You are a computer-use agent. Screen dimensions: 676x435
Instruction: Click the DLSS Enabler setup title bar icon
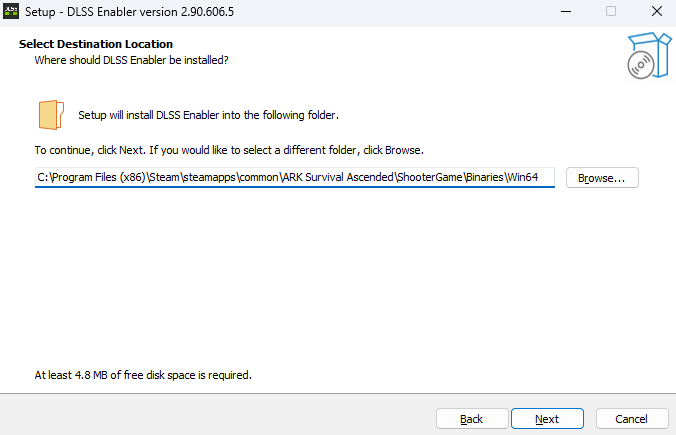click(x=14, y=12)
